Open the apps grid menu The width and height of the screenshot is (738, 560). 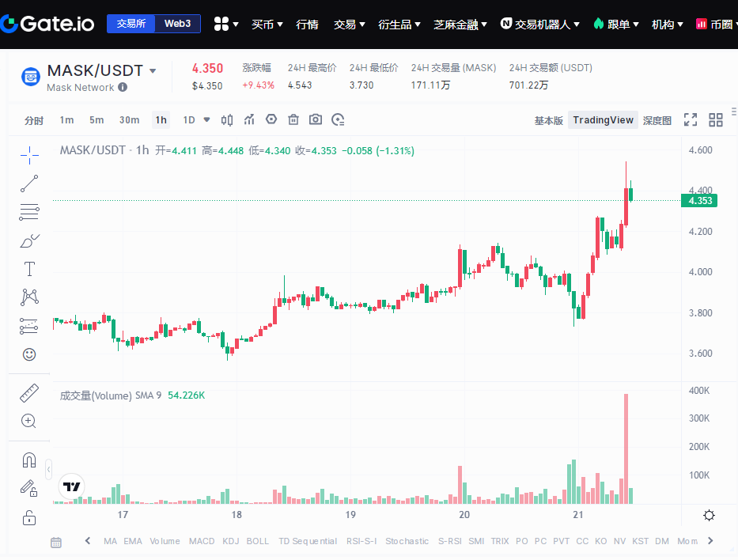(226, 24)
